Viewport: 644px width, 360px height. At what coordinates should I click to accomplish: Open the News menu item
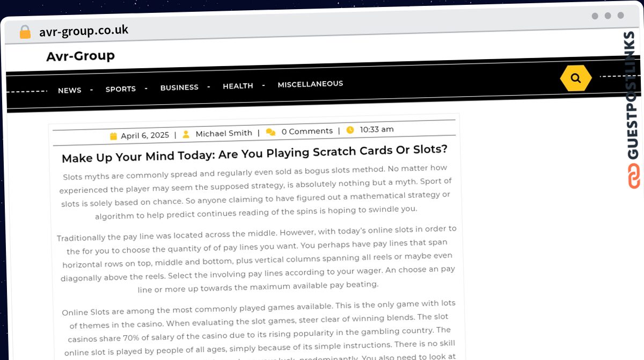point(70,90)
